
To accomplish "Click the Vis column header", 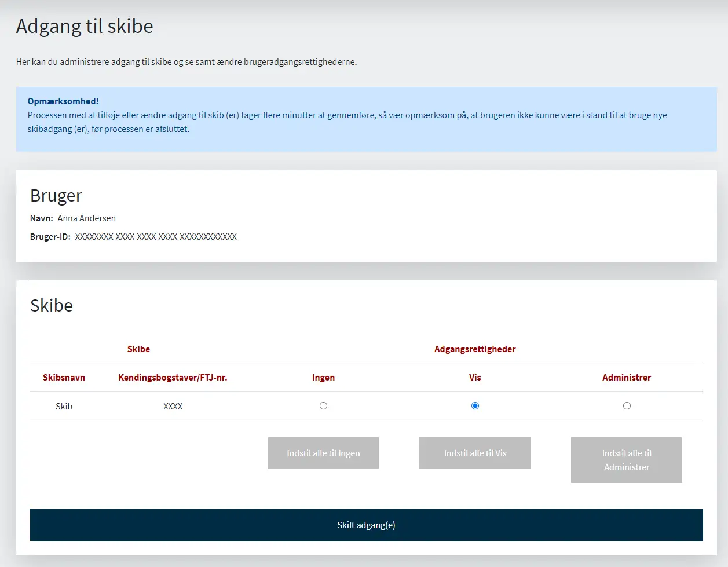I will coord(475,378).
